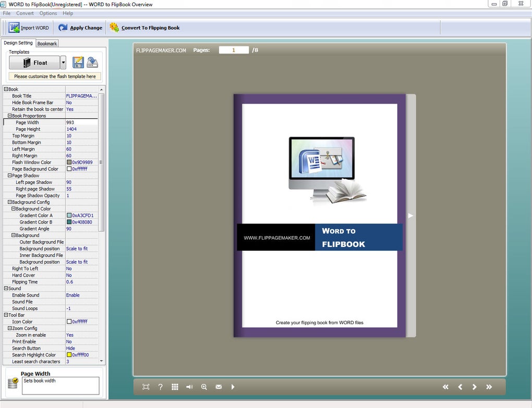This screenshot has width=532, height=408.
Task: Collapse the Sound settings group
Action: (6, 288)
